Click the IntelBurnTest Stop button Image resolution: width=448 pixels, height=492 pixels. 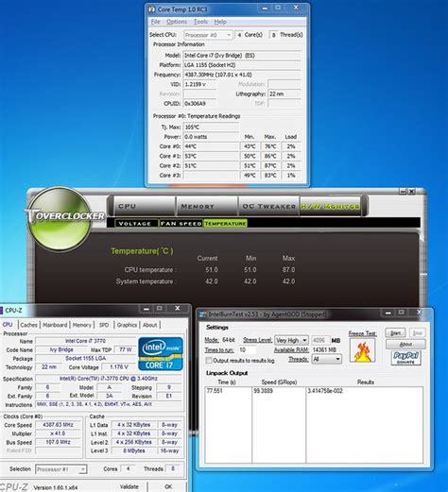(417, 332)
